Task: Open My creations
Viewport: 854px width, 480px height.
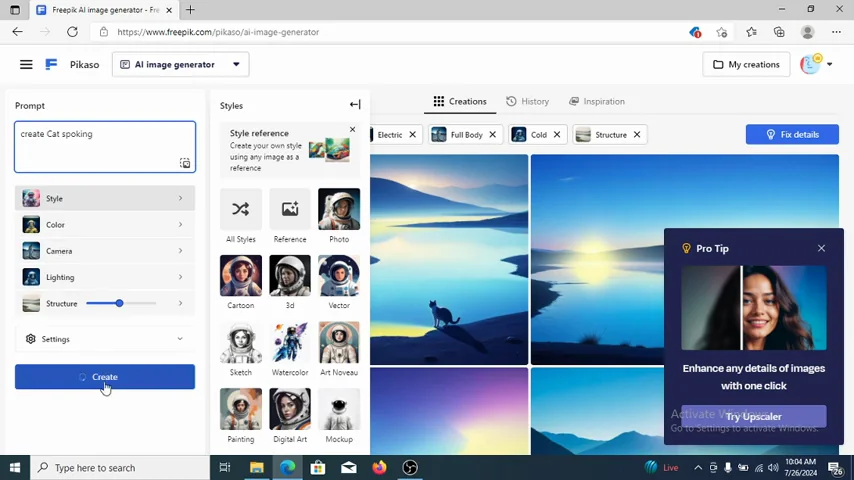Action: tap(746, 64)
